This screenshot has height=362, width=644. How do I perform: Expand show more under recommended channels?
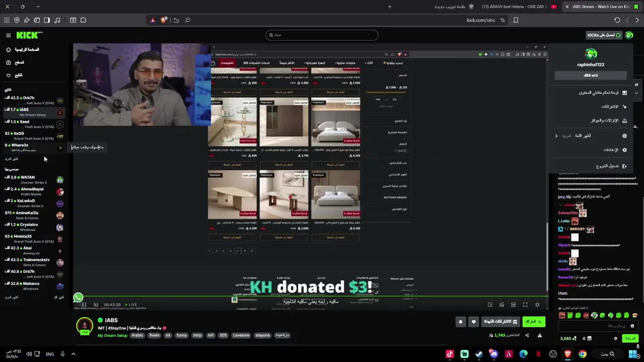11,297
